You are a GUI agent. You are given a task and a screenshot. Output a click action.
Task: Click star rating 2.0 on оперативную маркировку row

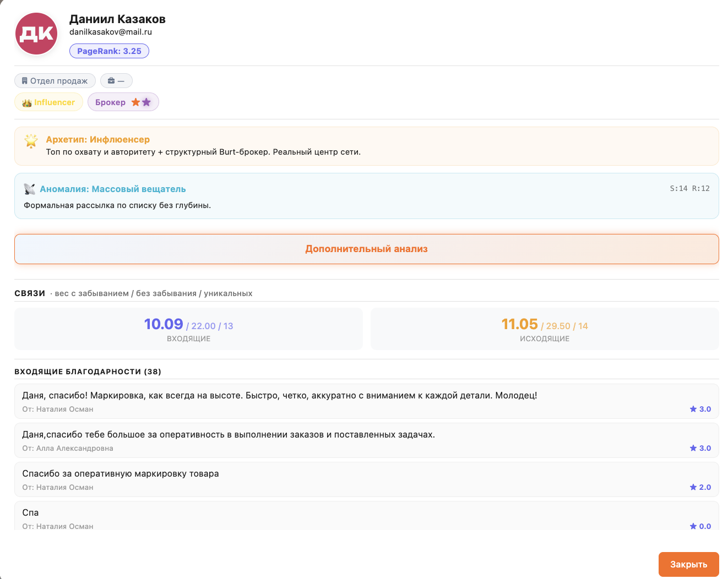tap(700, 487)
